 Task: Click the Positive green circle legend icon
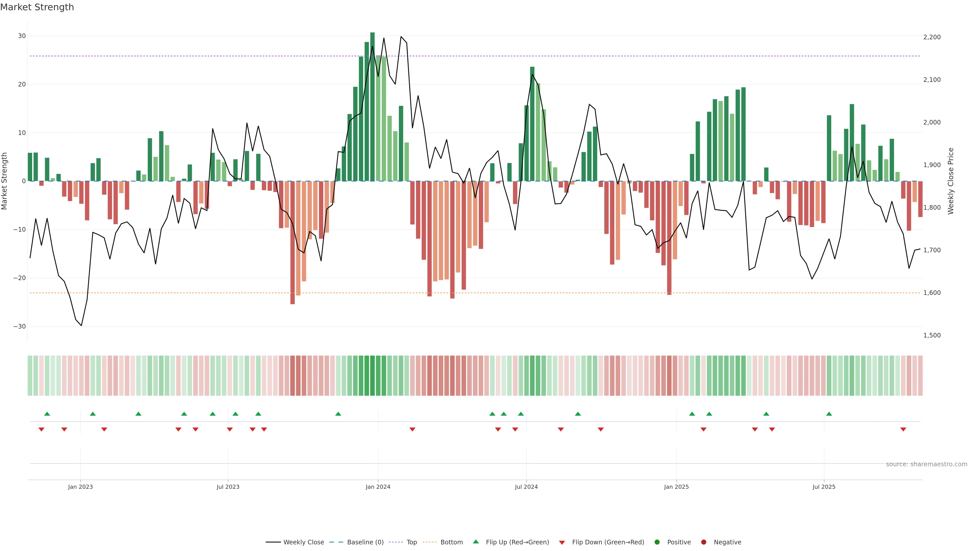coord(657,542)
